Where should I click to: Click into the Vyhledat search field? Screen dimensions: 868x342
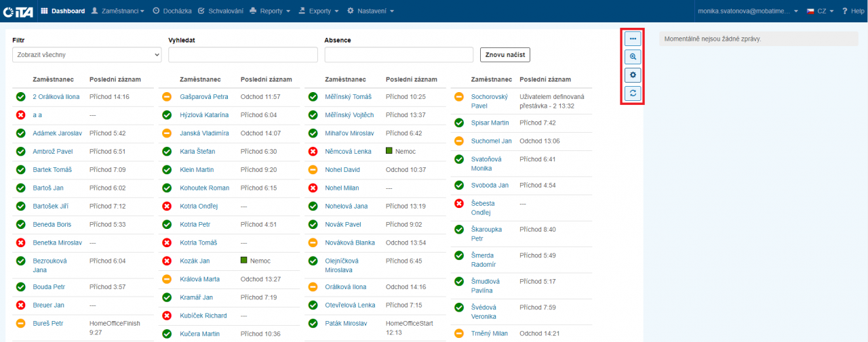pyautogui.click(x=243, y=55)
